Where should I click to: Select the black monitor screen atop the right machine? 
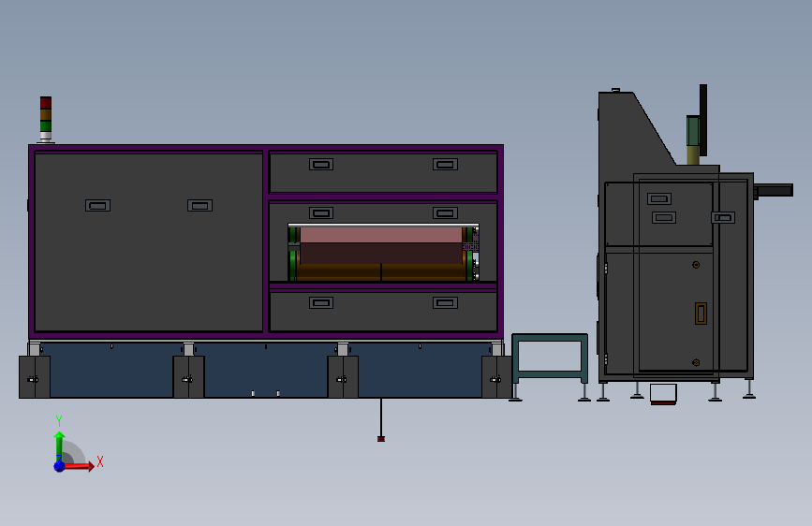(x=703, y=120)
